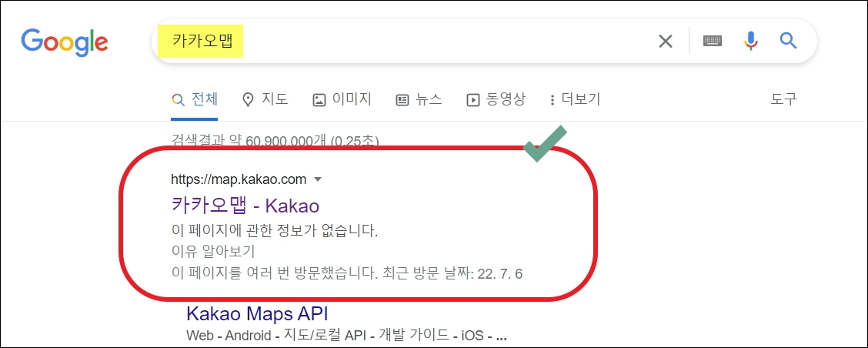Viewport: 868px width, 348px height.
Task: Open the 뉴스 tab
Action: coord(419,100)
